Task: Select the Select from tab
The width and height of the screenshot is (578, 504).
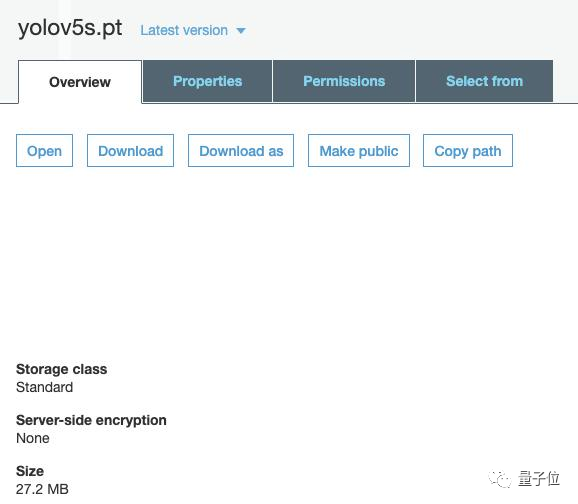Action: pyautogui.click(x=484, y=81)
